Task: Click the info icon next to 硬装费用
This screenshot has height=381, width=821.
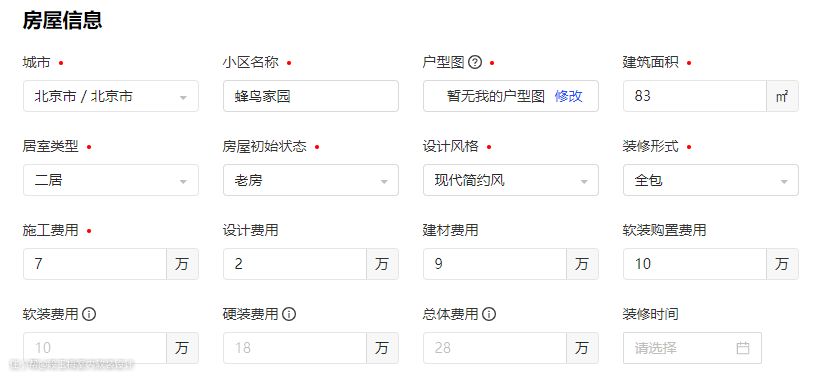Action: pos(289,314)
